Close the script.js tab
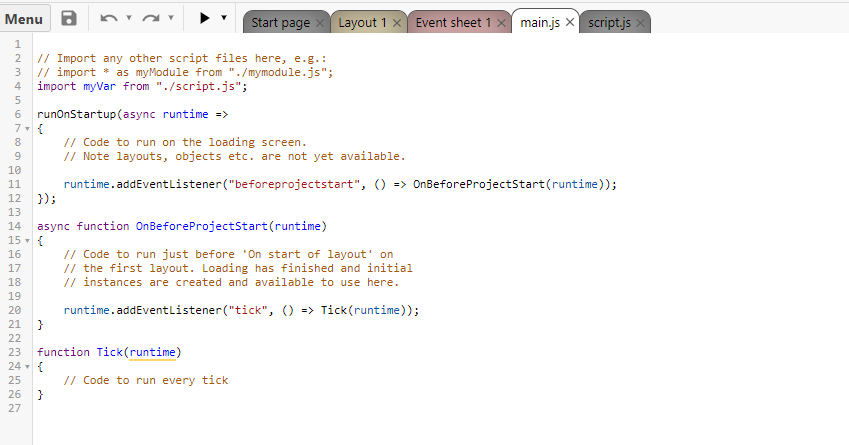849x445 pixels. [641, 23]
